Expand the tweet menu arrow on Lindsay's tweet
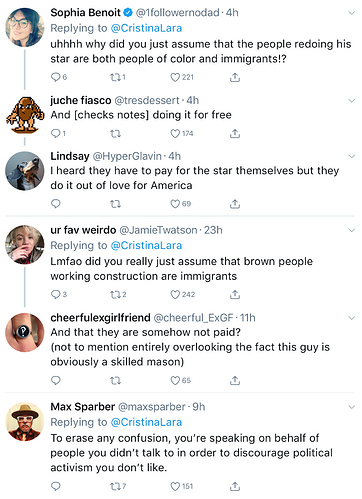 coord(351,156)
